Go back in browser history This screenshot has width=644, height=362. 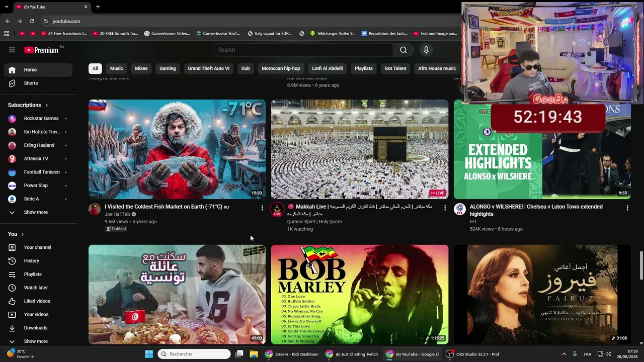click(x=8, y=21)
